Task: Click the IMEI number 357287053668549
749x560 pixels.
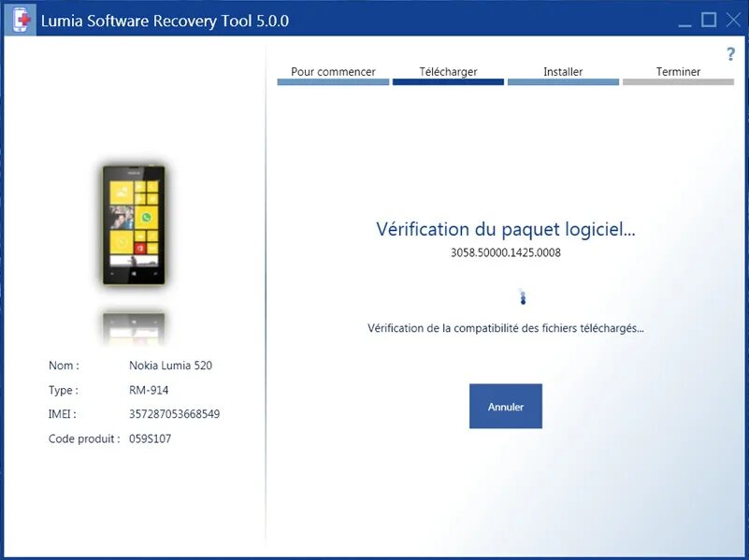Action: tap(174, 414)
